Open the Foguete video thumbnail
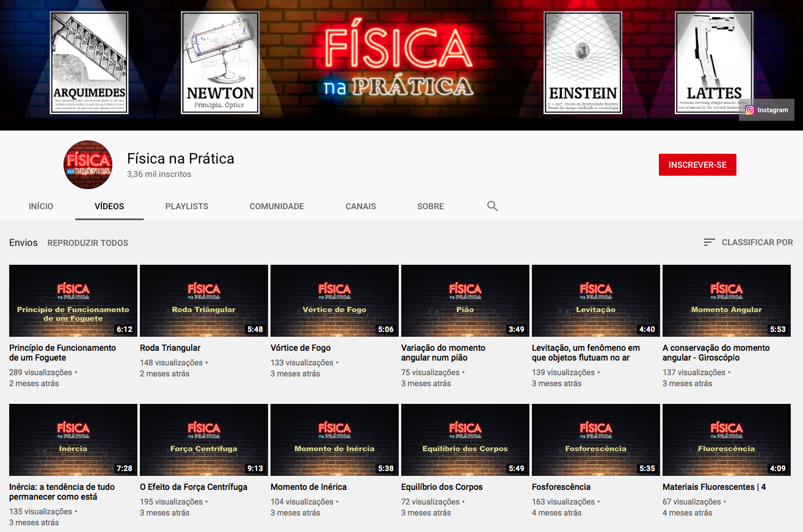The image size is (803, 532). coord(73,301)
